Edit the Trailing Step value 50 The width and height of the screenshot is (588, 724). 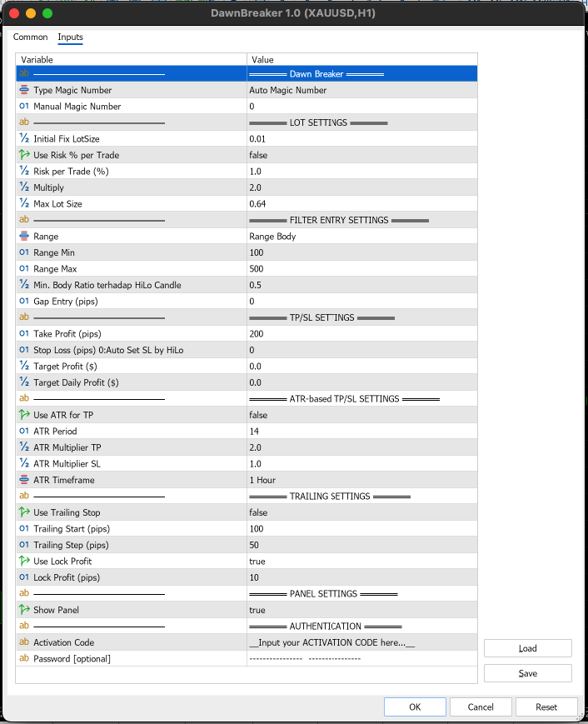point(361,545)
